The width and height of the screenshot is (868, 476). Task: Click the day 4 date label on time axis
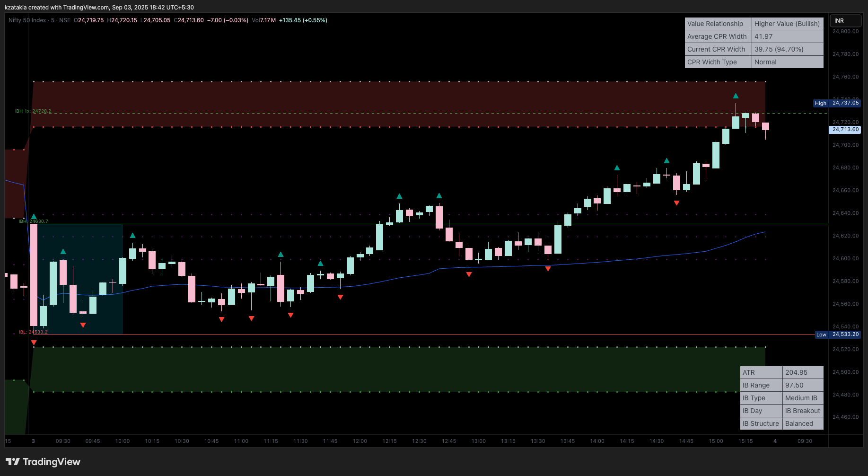click(775, 441)
